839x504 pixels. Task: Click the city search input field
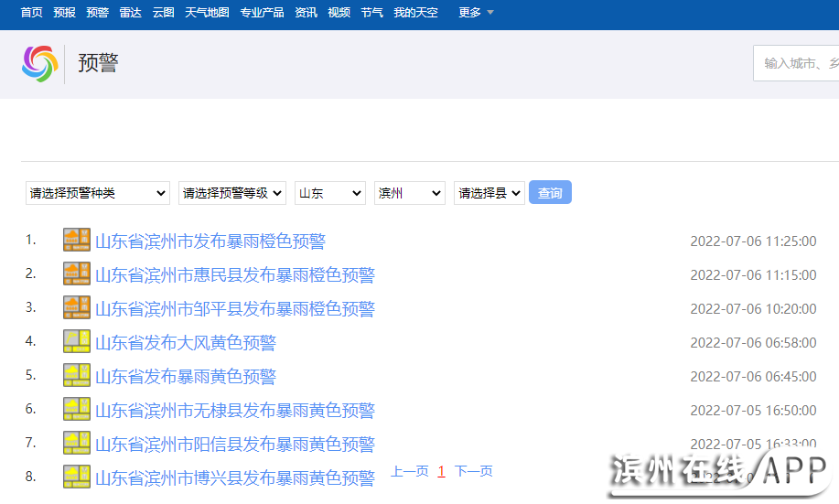pos(798,63)
